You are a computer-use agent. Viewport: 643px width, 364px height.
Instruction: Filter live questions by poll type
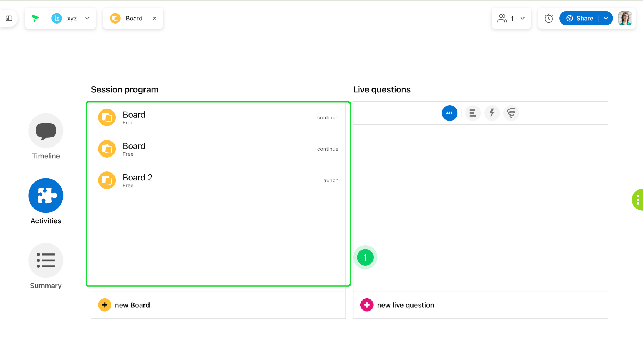point(473,113)
